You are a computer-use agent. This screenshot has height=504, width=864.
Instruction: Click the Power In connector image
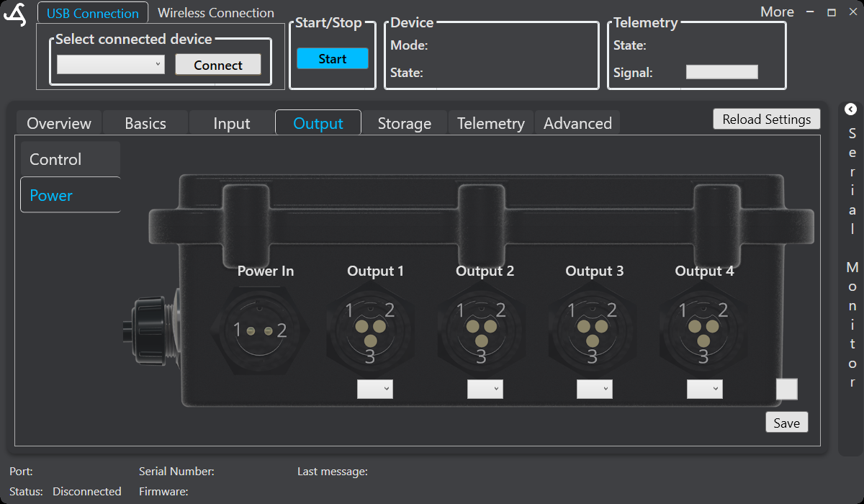[260, 330]
